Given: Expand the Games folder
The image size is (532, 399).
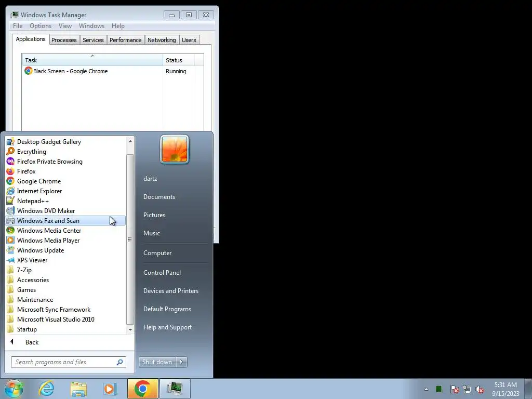Looking at the screenshot, I should click(65, 289).
